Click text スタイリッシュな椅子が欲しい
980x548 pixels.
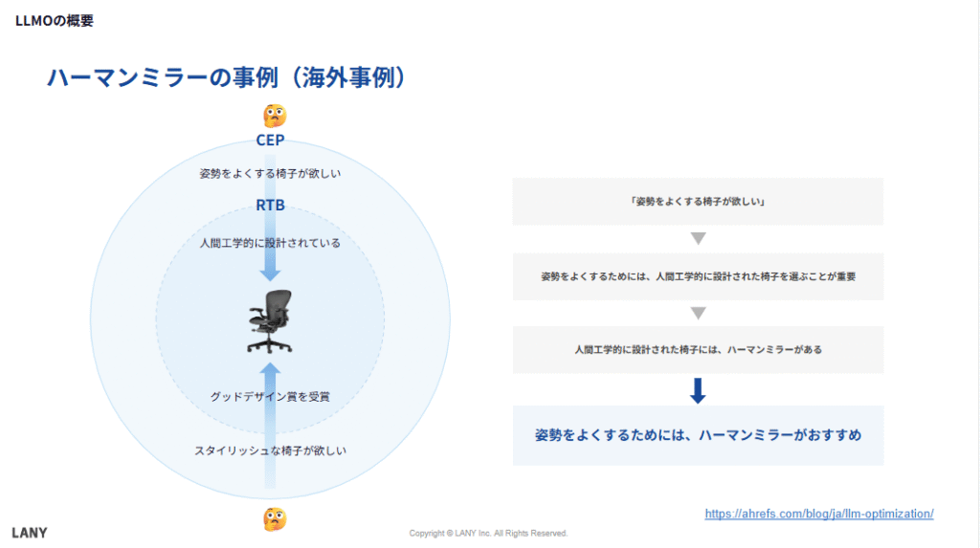pos(270,450)
